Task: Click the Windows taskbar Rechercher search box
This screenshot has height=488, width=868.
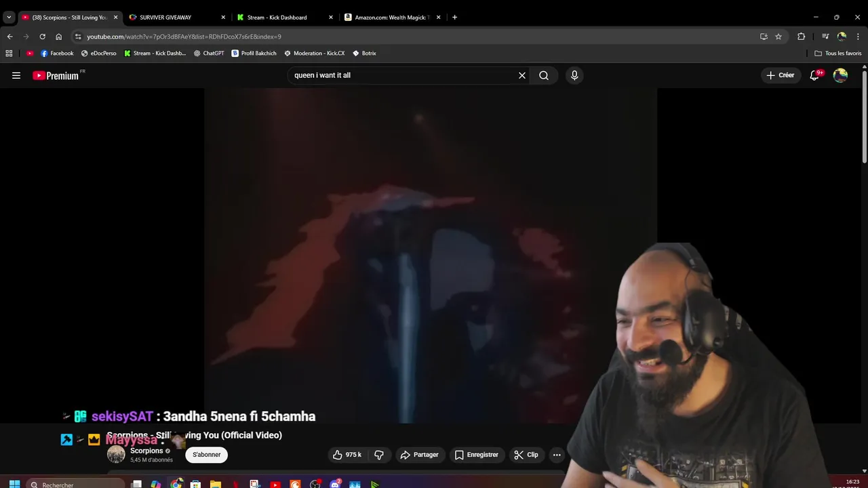Action: (76, 485)
